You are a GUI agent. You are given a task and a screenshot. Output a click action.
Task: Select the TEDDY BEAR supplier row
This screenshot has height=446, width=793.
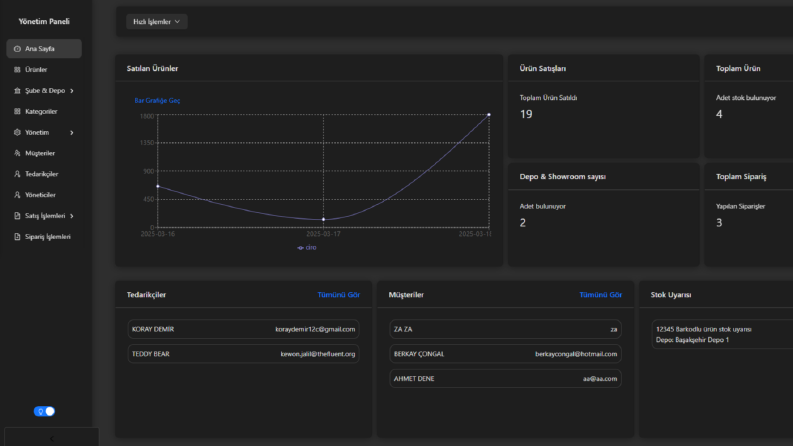[x=243, y=354]
